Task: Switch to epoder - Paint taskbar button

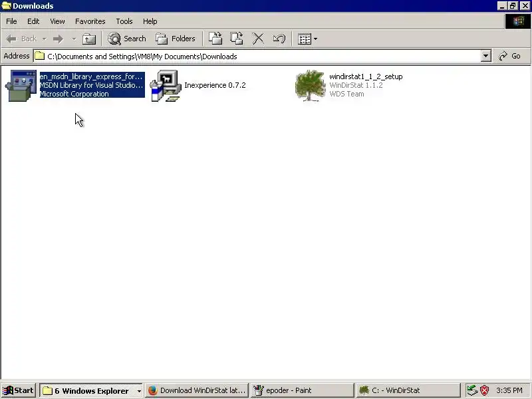Action: (x=303, y=390)
